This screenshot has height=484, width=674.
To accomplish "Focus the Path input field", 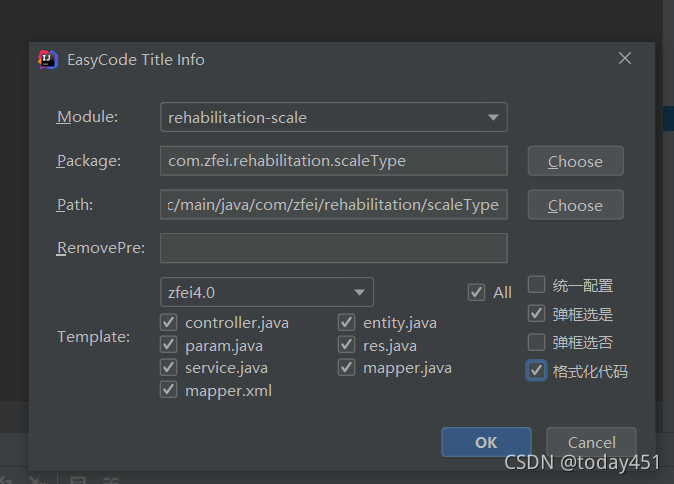I will point(334,205).
